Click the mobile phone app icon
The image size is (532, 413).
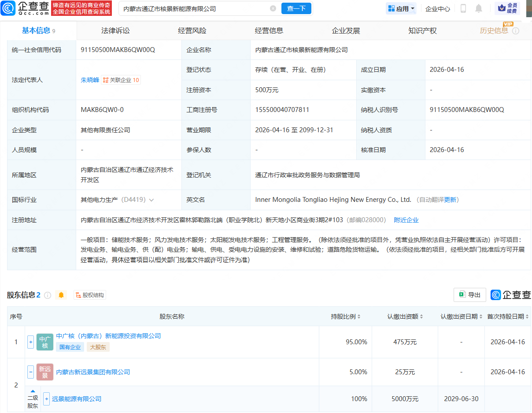pos(463,8)
